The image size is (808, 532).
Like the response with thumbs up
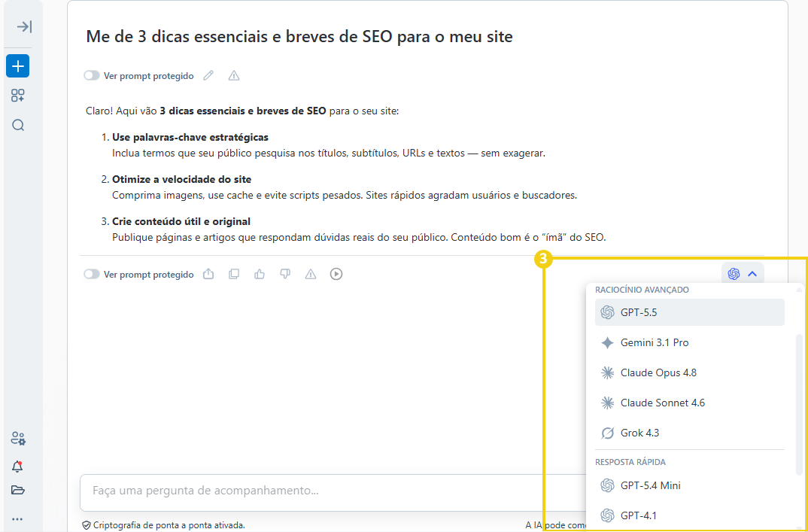tap(260, 274)
